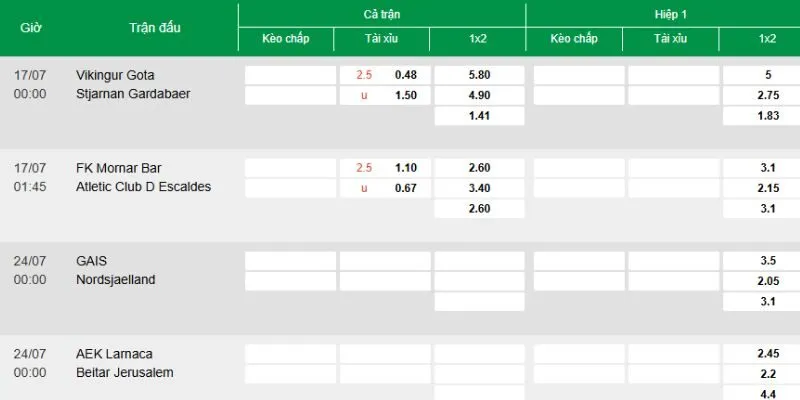Pick 2.60 odds in FK Mornar Bar row
The height and width of the screenshot is (400, 800).
pyautogui.click(x=479, y=168)
